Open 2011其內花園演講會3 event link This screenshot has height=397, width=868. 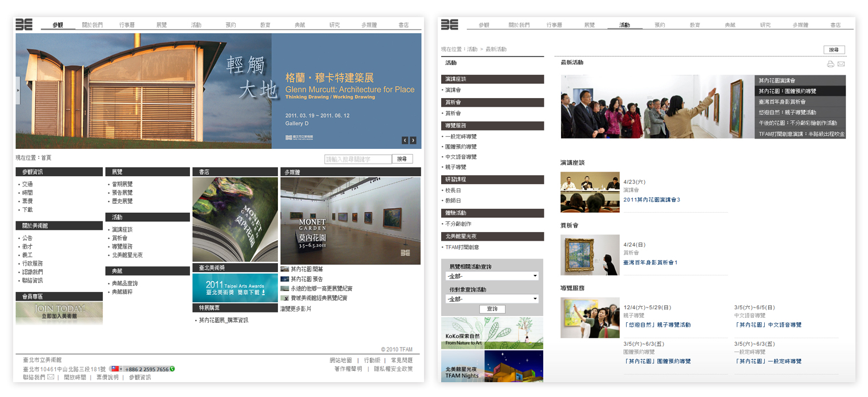point(652,200)
